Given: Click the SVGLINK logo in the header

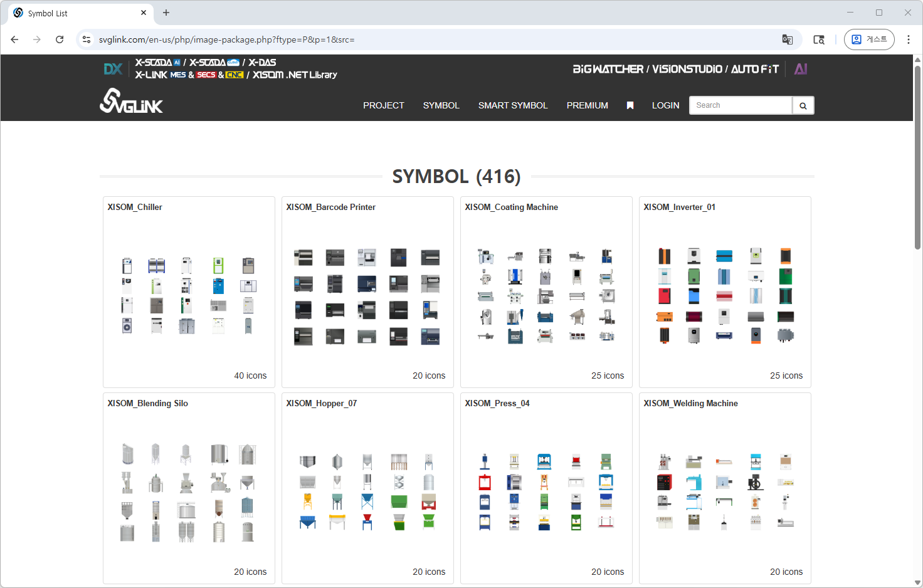Looking at the screenshot, I should pos(131,101).
